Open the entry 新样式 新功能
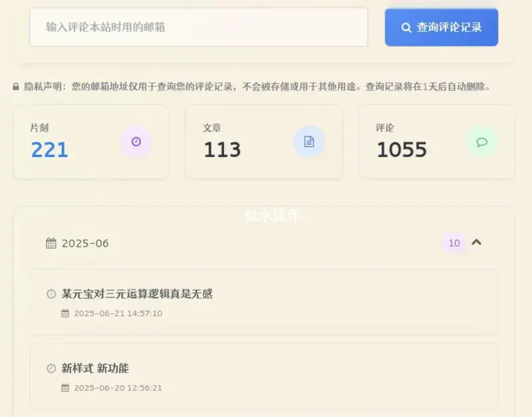Screen dimensions: 532x417 tap(264, 376)
